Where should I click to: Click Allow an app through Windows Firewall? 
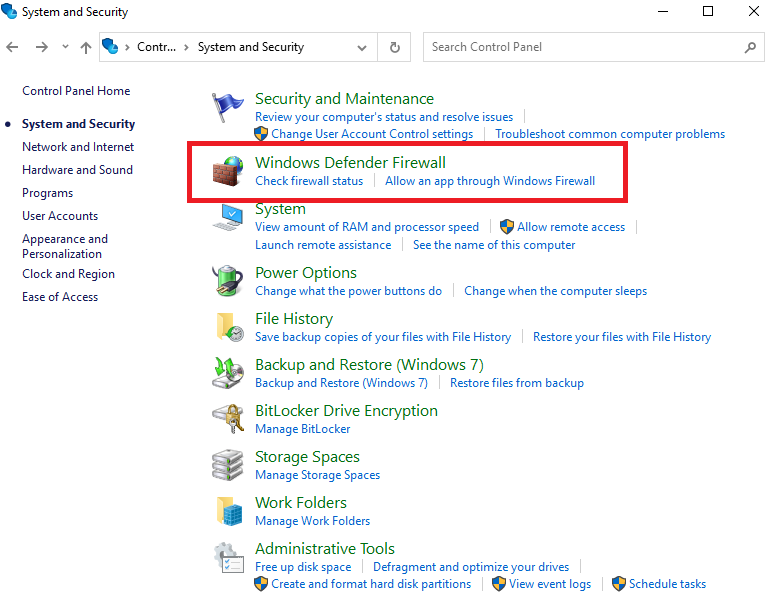click(x=490, y=181)
